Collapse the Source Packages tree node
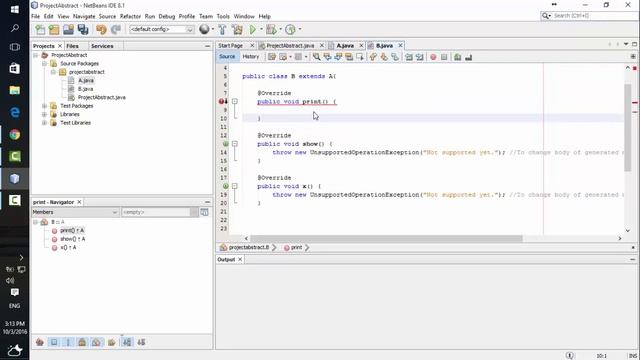This screenshot has height=360, width=640. pyautogui.click(x=44, y=64)
